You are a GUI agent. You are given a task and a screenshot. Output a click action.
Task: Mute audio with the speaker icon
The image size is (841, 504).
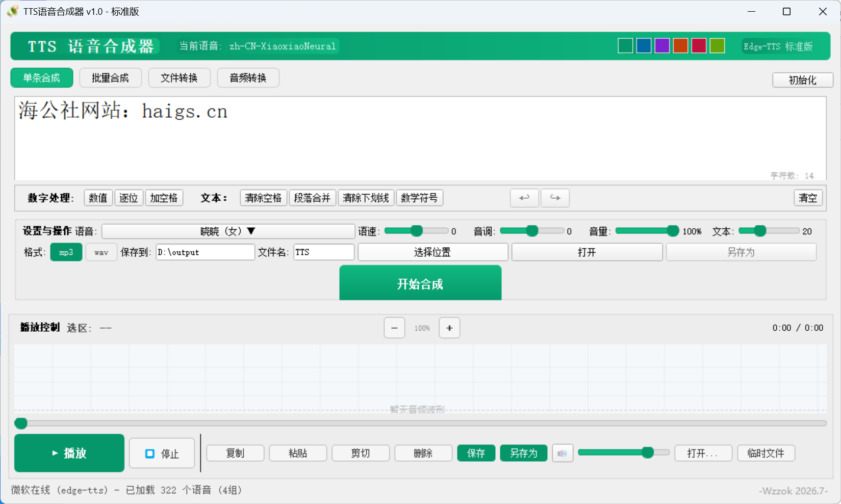point(563,453)
